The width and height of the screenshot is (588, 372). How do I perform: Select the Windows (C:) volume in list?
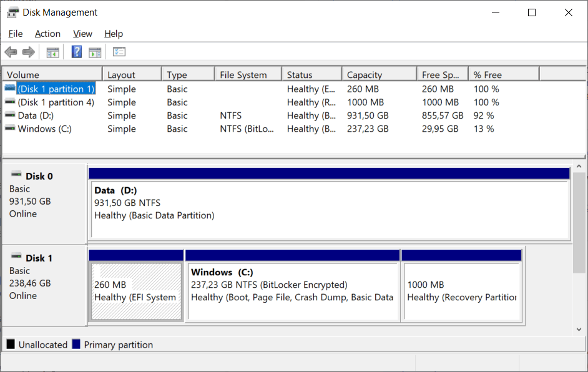click(x=44, y=129)
